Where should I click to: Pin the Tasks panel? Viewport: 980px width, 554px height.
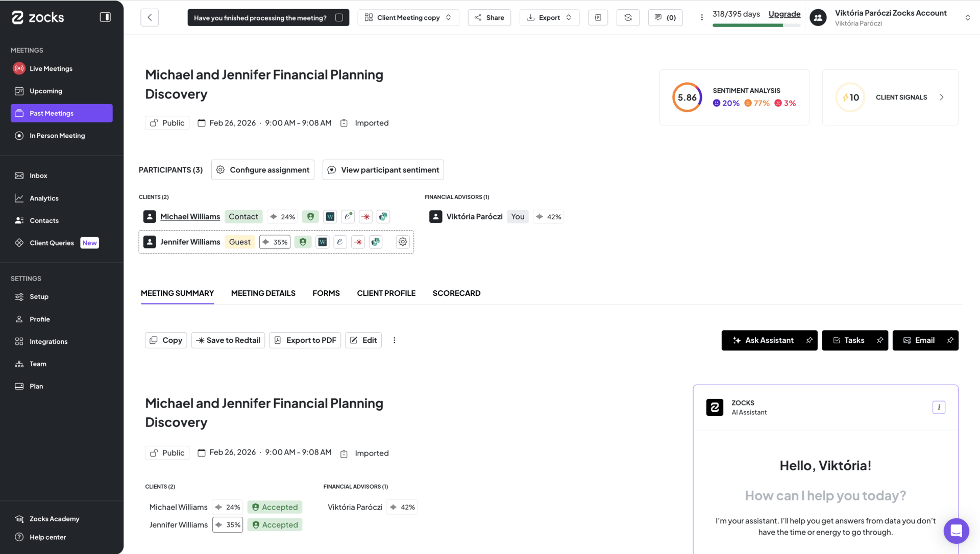pos(880,340)
